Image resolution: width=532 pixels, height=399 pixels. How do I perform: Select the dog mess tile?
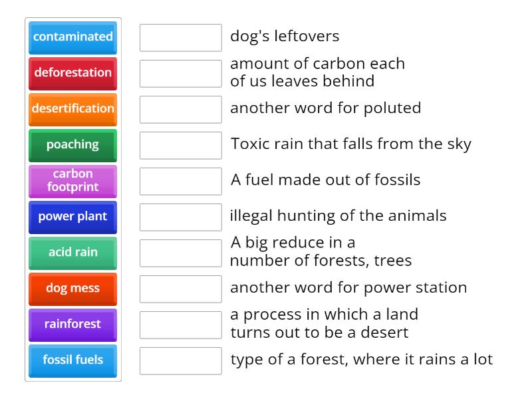pyautogui.click(x=72, y=289)
